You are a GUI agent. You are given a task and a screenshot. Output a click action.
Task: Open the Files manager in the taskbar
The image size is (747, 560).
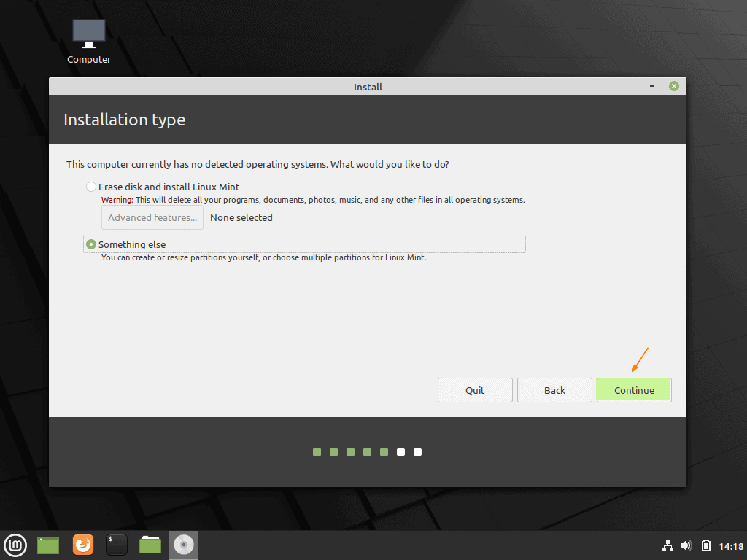pyautogui.click(x=150, y=545)
